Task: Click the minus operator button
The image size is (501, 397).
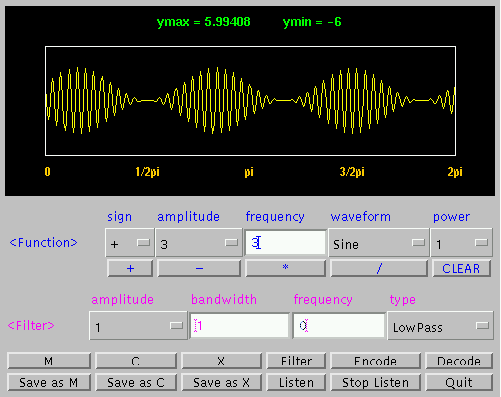Action: 199,268
